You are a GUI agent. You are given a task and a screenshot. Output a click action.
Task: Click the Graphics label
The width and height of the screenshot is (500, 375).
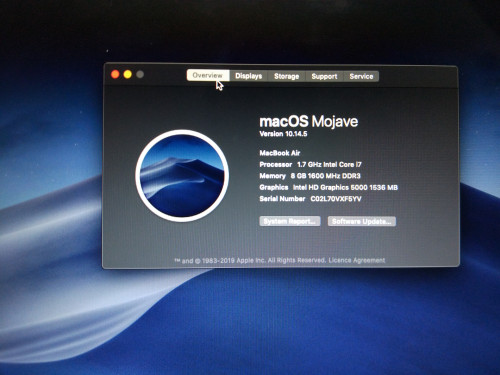[x=274, y=187]
